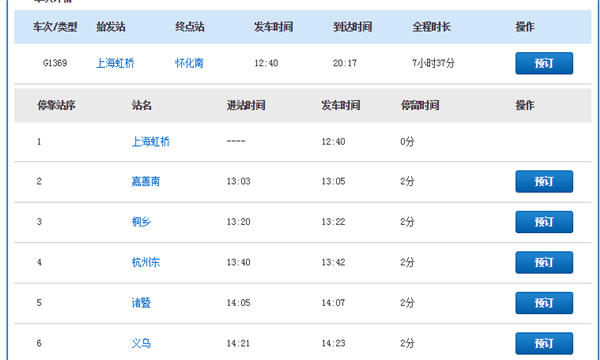Viewport: 600px width, 360px height.
Task: Click 预订 for 嘉善南 stop
Action: pos(544,181)
